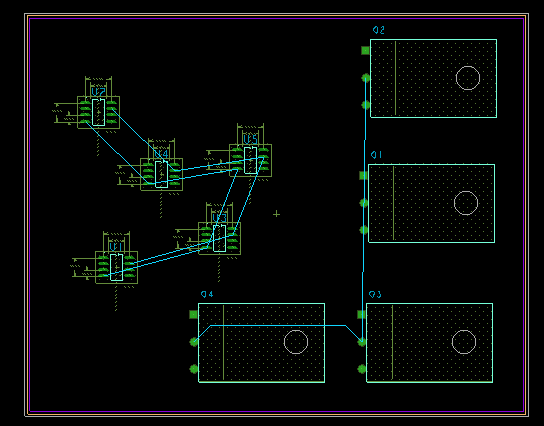
Task: Select the Q3 reference designator text
Action: 375,295
